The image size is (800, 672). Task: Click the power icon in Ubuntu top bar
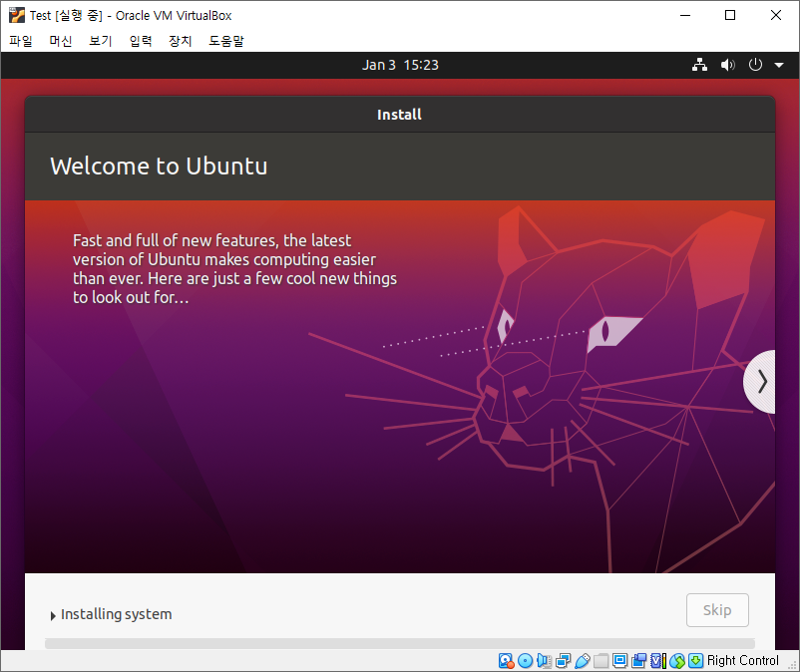point(755,65)
